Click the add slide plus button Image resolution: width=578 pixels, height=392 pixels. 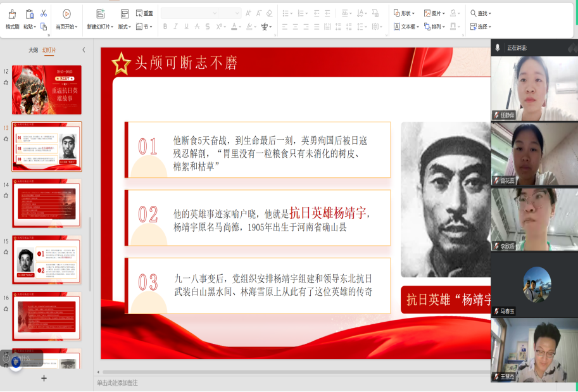[x=44, y=378]
